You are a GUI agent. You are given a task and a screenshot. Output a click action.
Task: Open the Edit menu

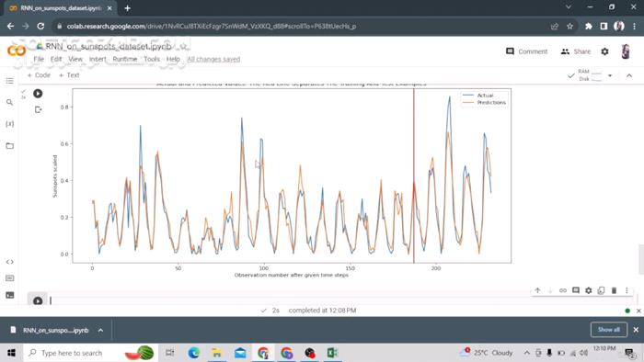56,59
